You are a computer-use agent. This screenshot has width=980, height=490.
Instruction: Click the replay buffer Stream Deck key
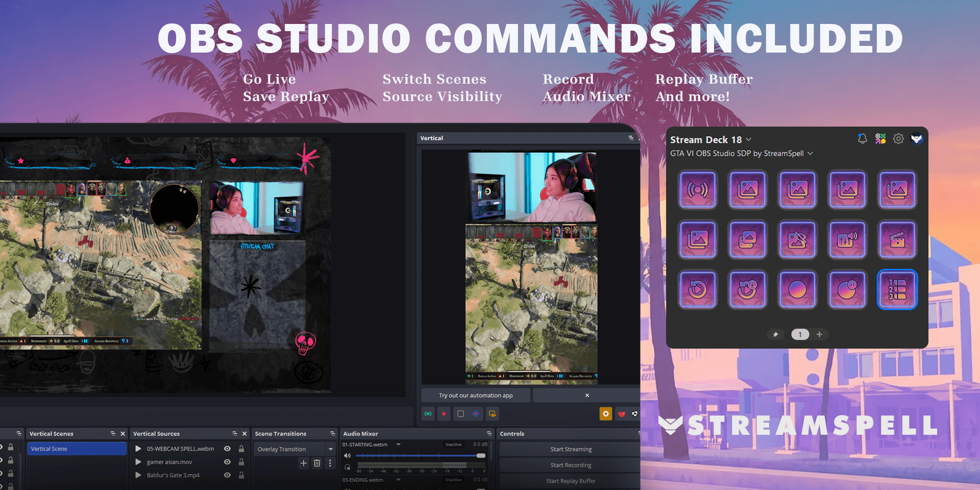point(698,289)
